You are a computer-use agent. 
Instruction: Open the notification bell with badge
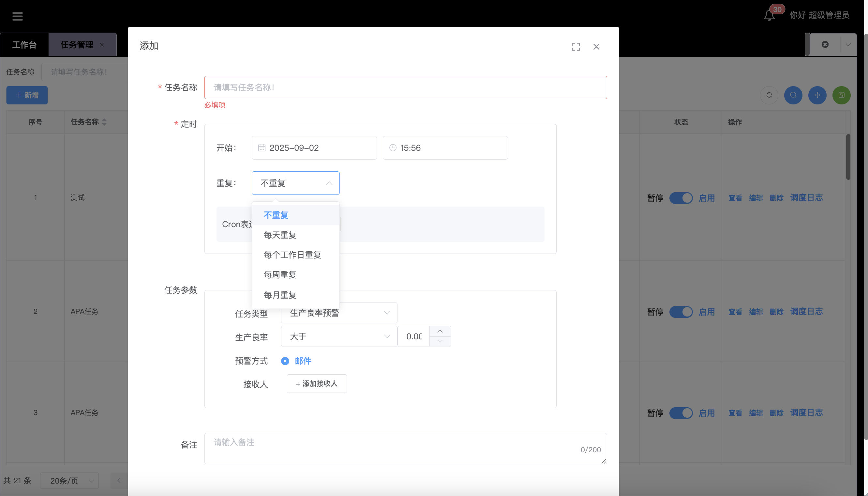point(769,15)
